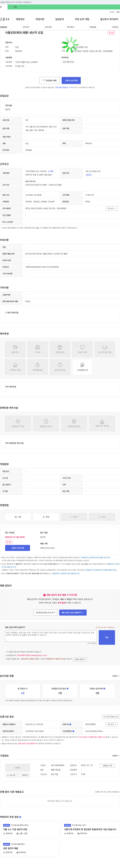
Task: Click 고용24 입사지원 button under 접수 마감일
Action: click(17, 548)
